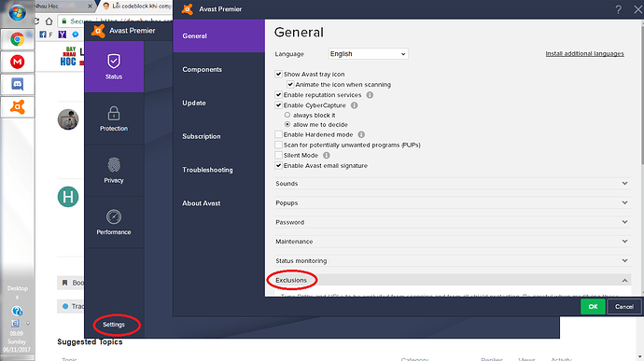Open Avast from the taskbar

pos(17,107)
